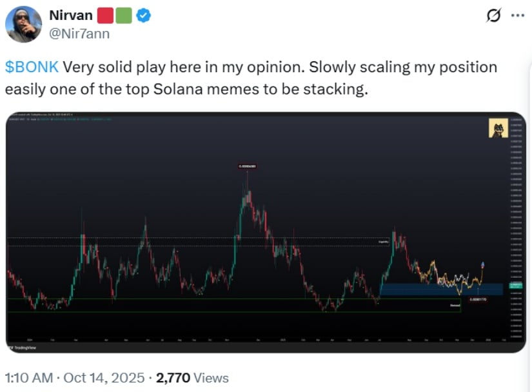Viewport: 532px width, 392px height.
Task: Click the TradingView logo on the chart
Action: [x=19, y=347]
